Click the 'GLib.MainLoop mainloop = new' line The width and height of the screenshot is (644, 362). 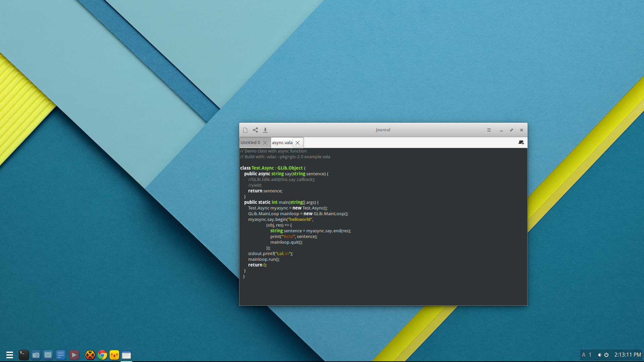point(298,214)
